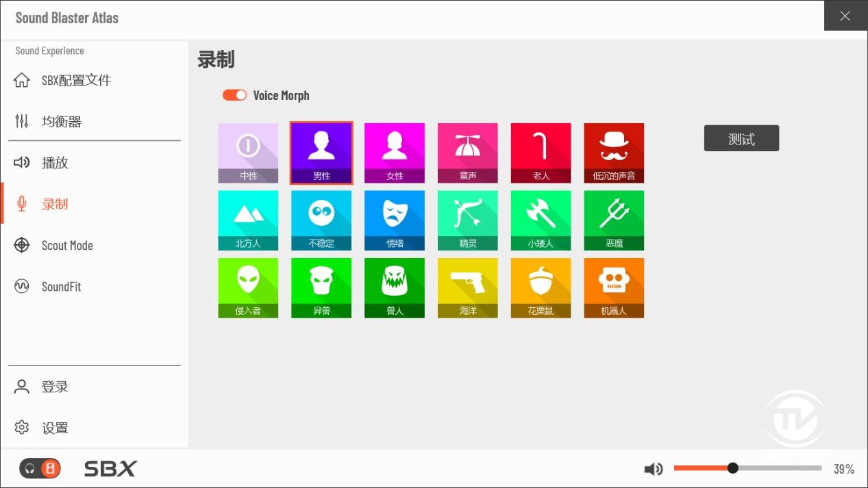
Task: Click the 测试 test button
Action: point(741,138)
